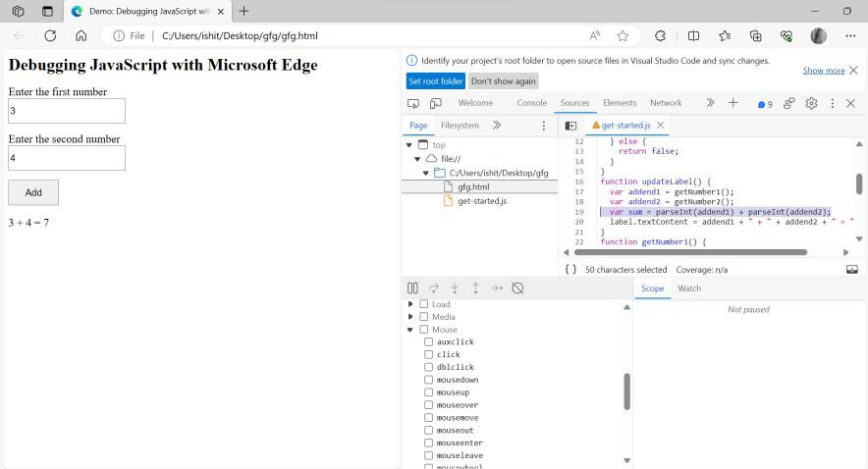
Task: Open get-started.js in file tree
Action: (482, 201)
